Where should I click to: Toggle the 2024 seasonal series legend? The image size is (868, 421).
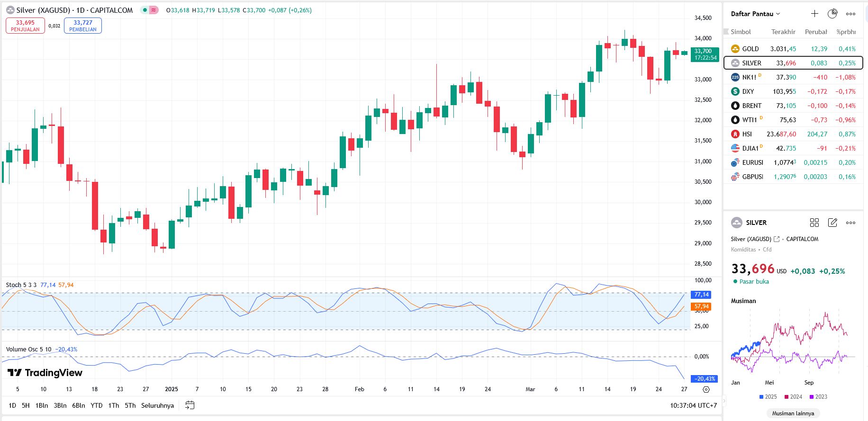(x=793, y=397)
